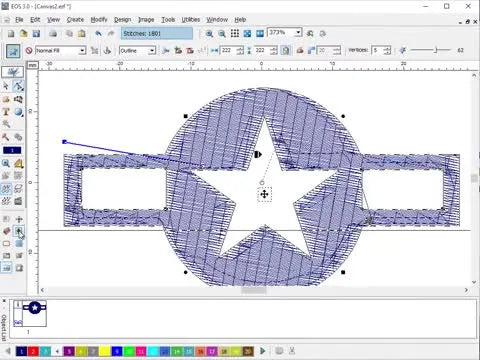The image size is (480, 360).
Task: Click the New document icon
Action: tap(11, 34)
